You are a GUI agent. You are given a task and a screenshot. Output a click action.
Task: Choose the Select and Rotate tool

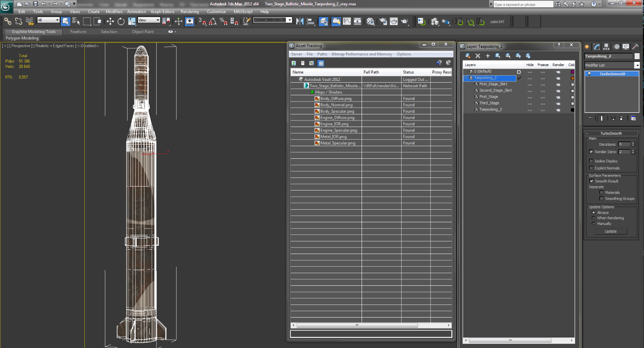[121, 21]
